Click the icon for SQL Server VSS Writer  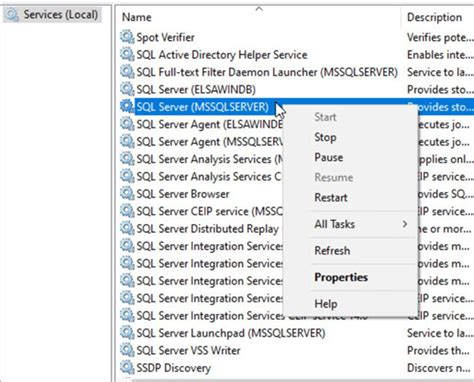127,350
